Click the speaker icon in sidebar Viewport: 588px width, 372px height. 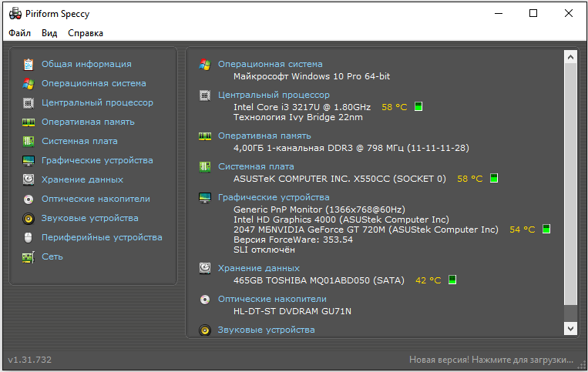[x=29, y=219]
